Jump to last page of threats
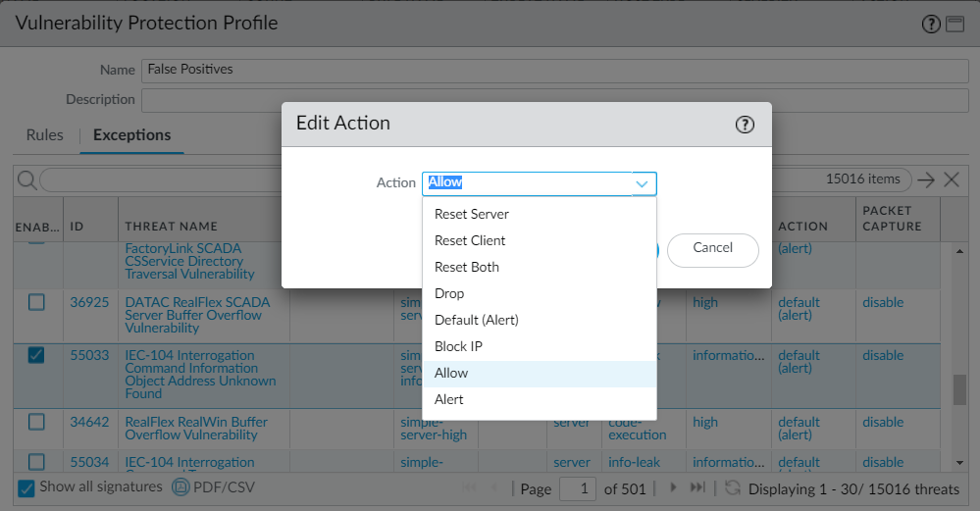980x511 pixels. point(697,487)
